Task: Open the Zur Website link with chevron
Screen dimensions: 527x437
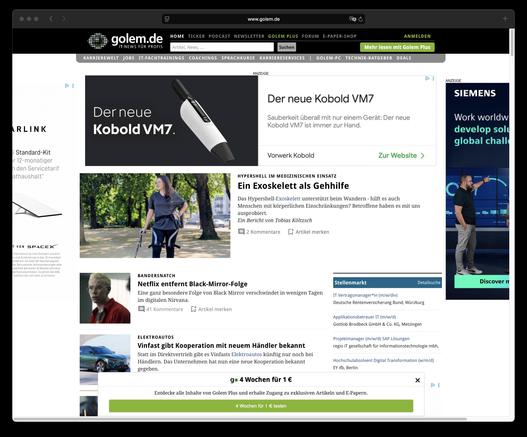Action: tap(401, 155)
